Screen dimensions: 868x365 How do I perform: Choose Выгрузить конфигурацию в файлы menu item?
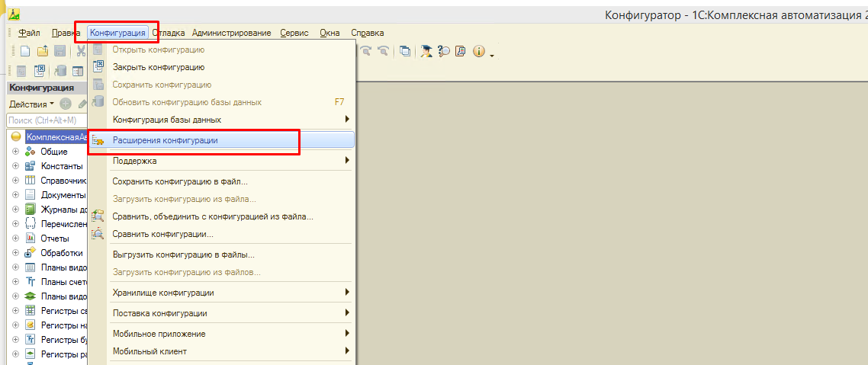[221, 255]
